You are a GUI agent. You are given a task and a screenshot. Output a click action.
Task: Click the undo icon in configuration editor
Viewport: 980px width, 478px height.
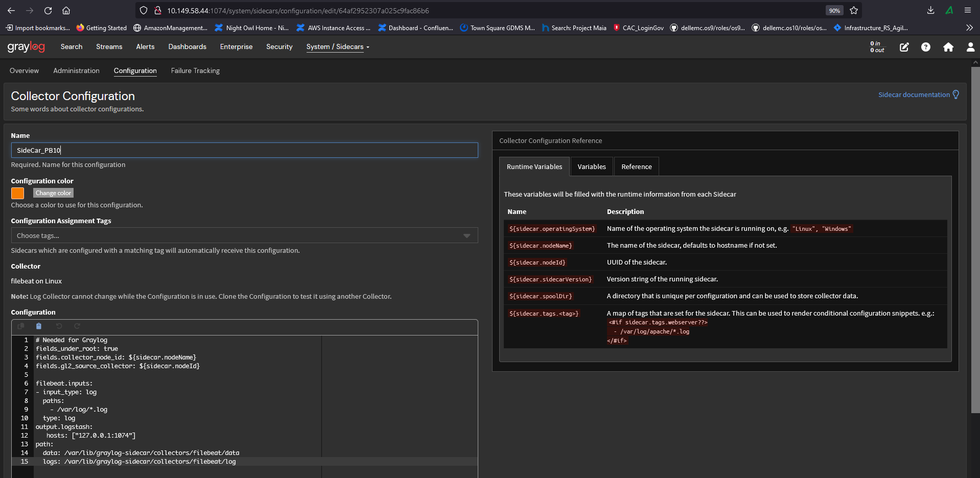coord(59,326)
